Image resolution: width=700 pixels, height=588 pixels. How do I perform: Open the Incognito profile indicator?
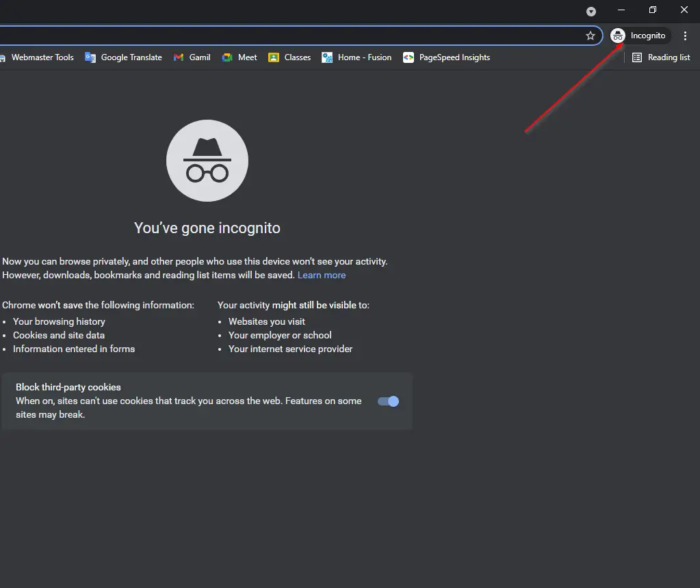pos(640,36)
